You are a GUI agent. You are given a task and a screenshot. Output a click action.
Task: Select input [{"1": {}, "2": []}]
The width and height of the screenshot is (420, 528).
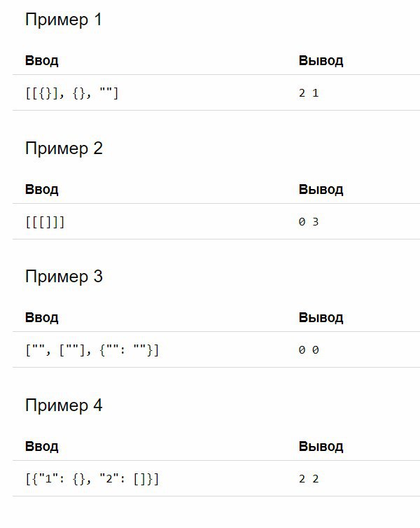tap(92, 479)
